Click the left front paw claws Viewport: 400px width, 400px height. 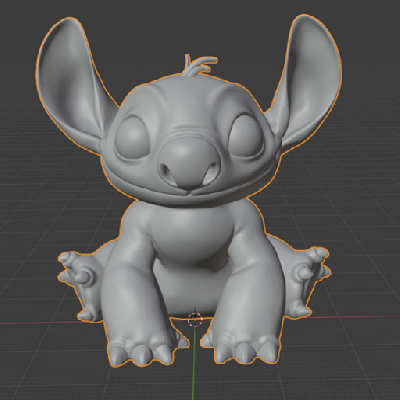point(140,352)
